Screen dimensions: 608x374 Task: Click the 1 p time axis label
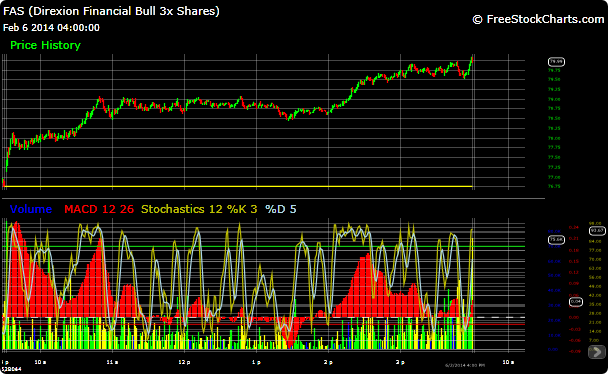(x=256, y=362)
